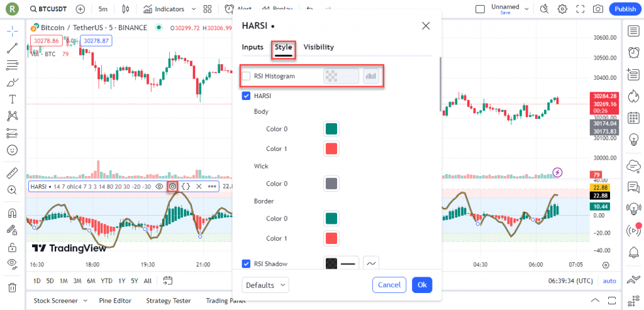644x310 pixels.
Task: Open the 5m interval selector
Action: [103, 9]
